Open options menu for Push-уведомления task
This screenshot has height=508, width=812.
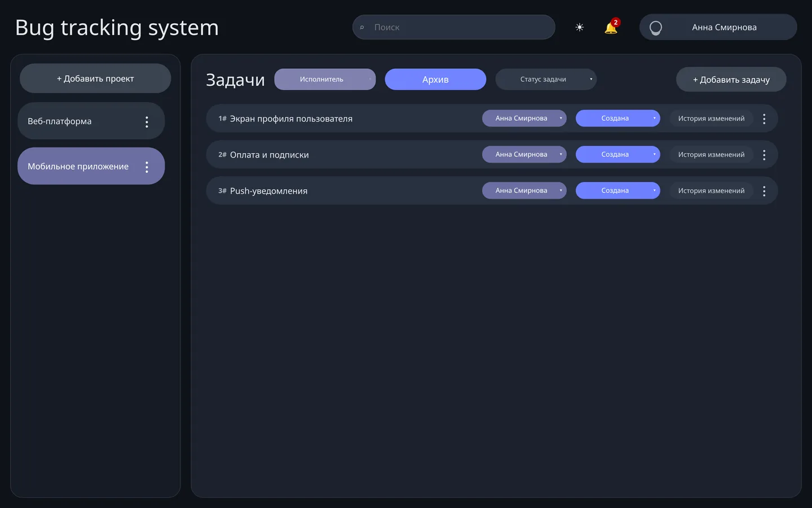coord(764,191)
